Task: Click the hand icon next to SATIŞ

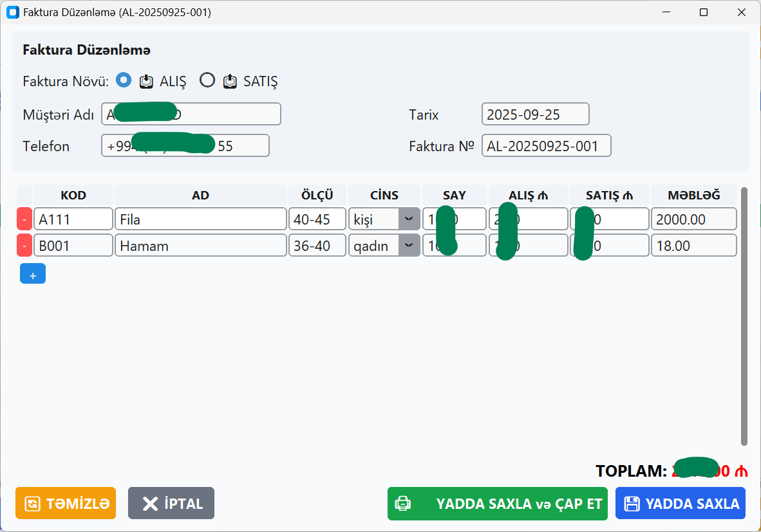Action: point(230,81)
